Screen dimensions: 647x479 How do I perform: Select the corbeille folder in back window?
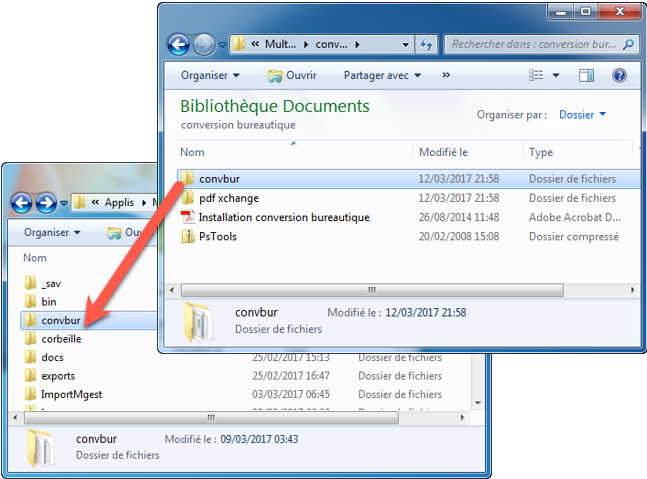point(61,339)
